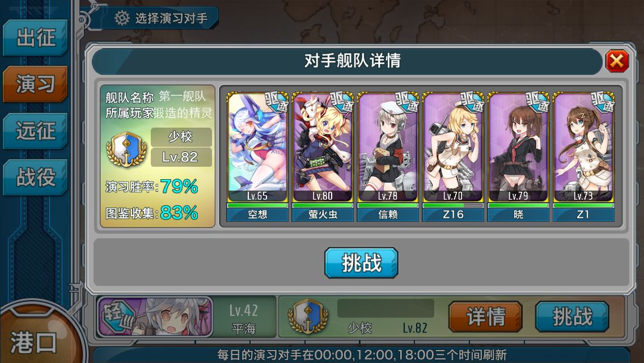
Task: Click the 驱逐 class badge on 空想 card
Action: [276, 102]
